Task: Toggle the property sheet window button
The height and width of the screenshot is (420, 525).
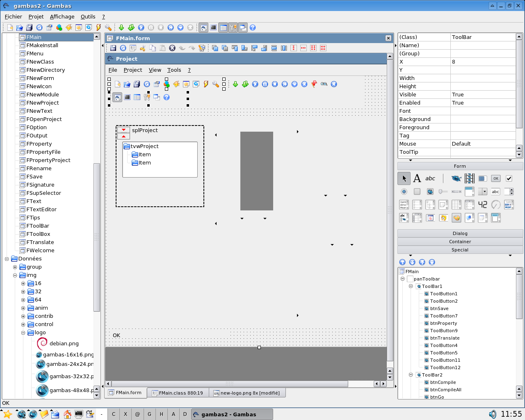Action: pyautogui.click(x=224, y=27)
